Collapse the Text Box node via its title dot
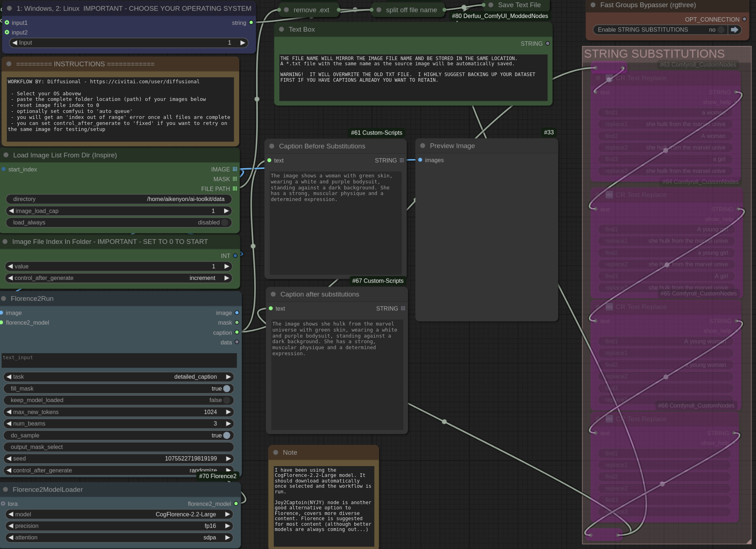The image size is (756, 549). (x=281, y=29)
